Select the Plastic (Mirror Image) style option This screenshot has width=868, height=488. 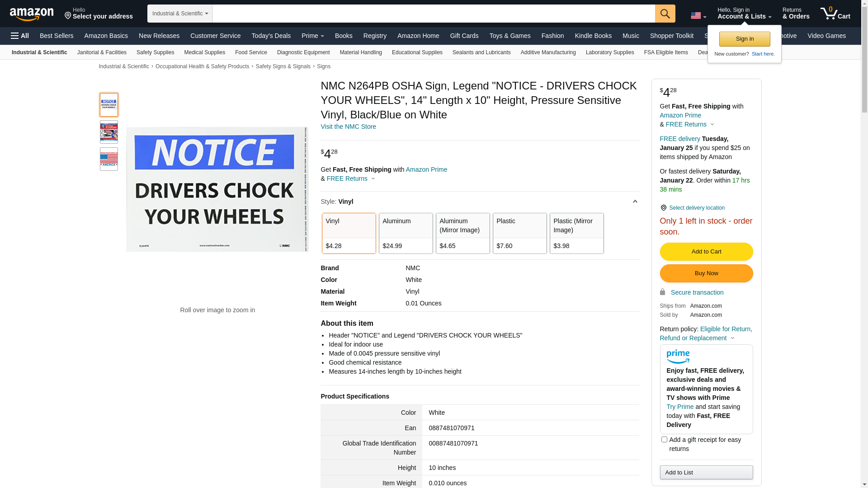(x=576, y=233)
